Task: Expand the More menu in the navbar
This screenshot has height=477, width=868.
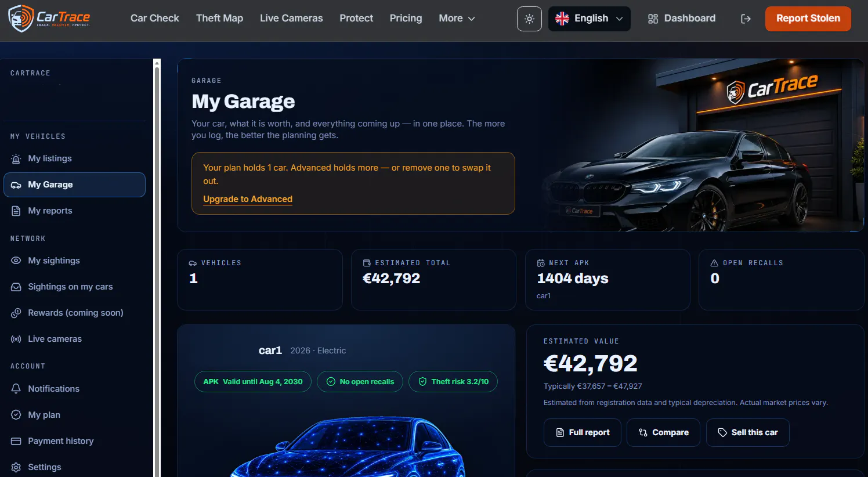Action: [x=457, y=19]
